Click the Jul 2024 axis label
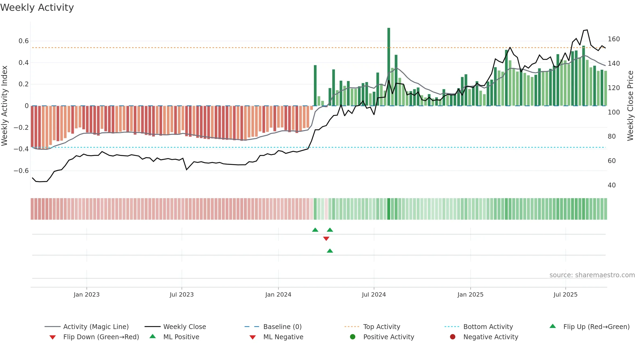644x362 pixels. pyautogui.click(x=374, y=295)
